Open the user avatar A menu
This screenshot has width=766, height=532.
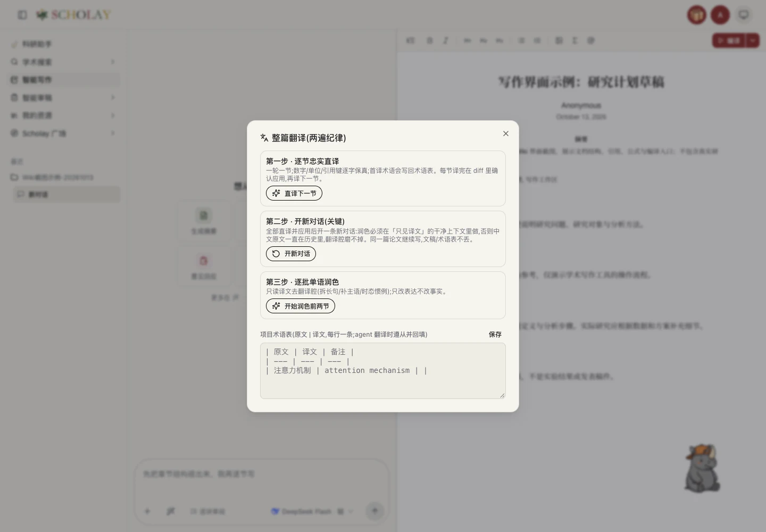[x=720, y=15]
